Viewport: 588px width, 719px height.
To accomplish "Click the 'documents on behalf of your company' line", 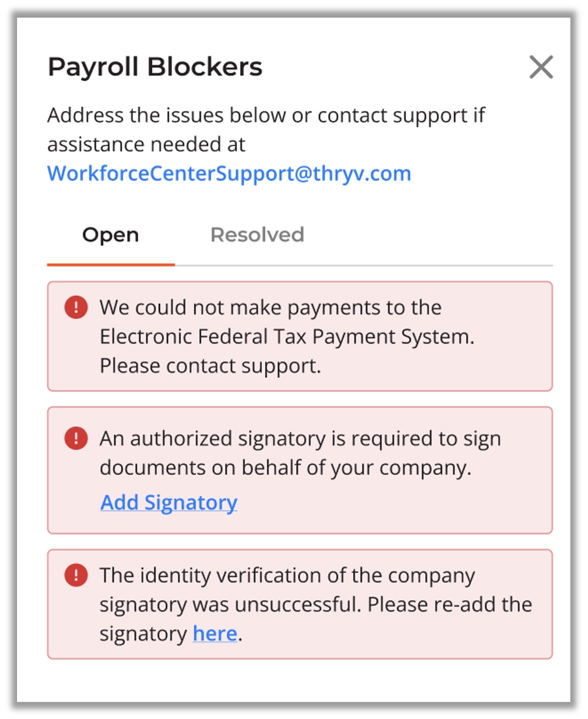I will click(285, 468).
